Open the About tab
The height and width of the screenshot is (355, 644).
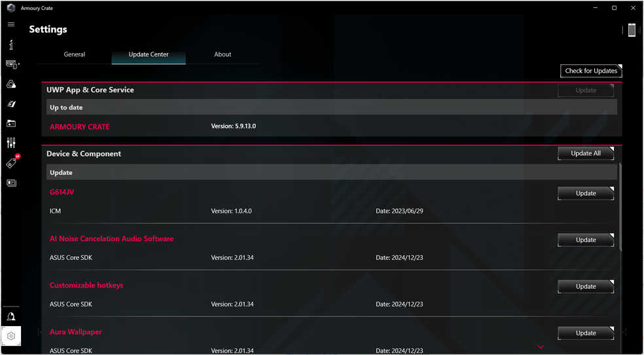(223, 54)
